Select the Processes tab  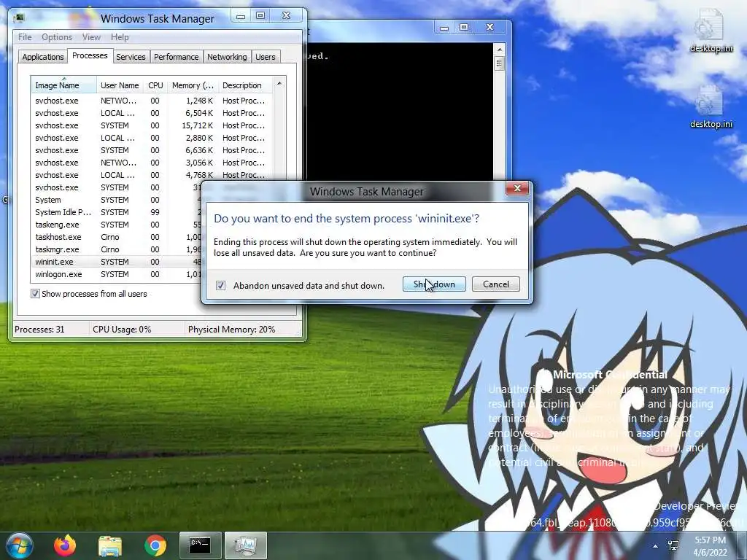[90, 55]
